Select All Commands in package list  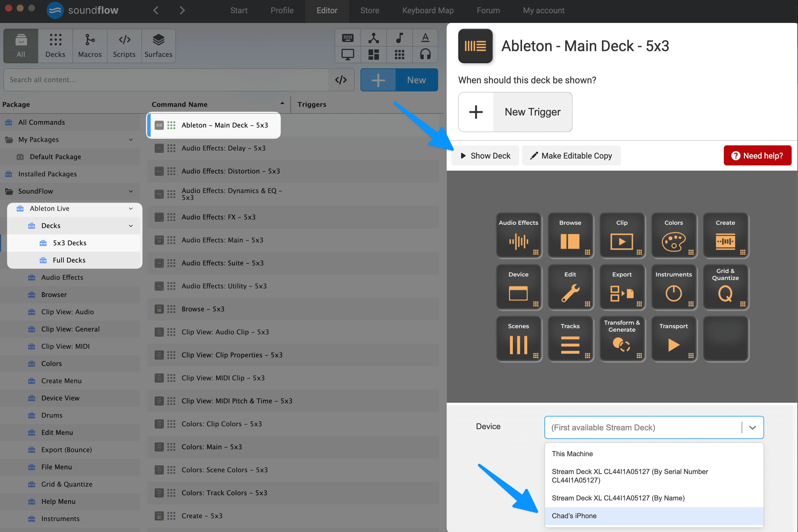(x=70, y=122)
